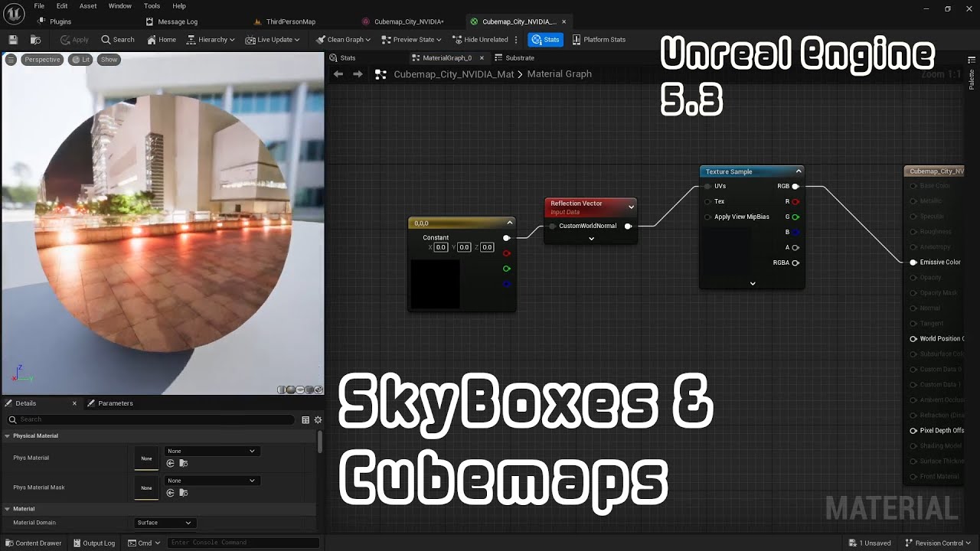Collapse the Physical Material section

pyautogui.click(x=8, y=435)
